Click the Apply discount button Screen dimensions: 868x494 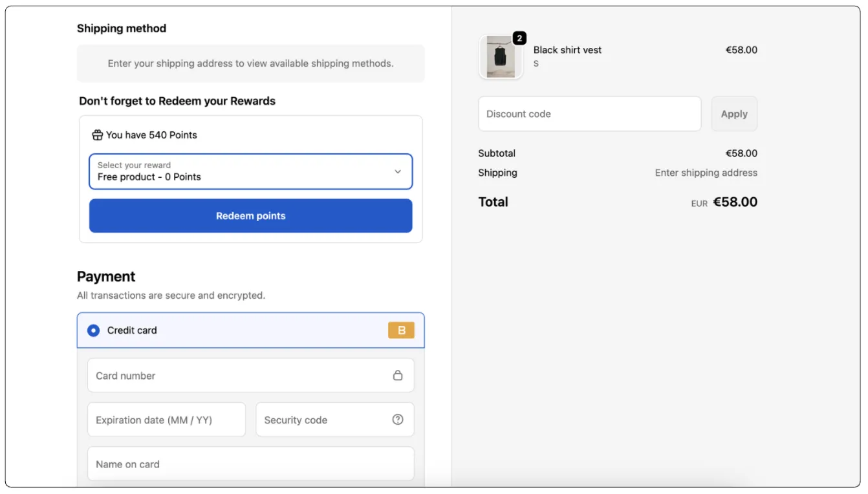pyautogui.click(x=734, y=114)
